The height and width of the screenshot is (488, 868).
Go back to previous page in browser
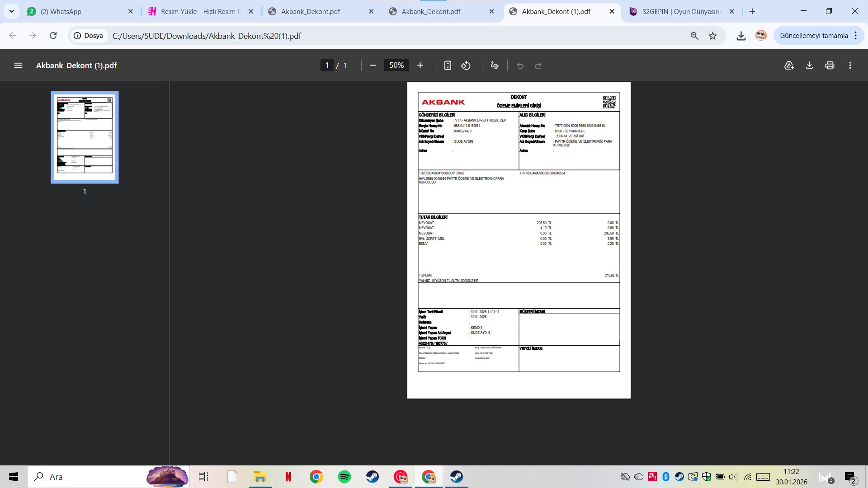coord(13,36)
